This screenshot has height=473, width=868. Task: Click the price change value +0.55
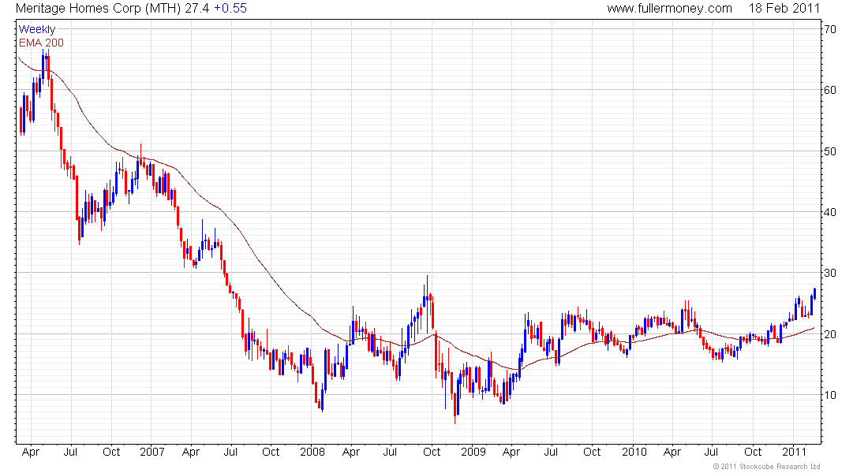pos(230,9)
